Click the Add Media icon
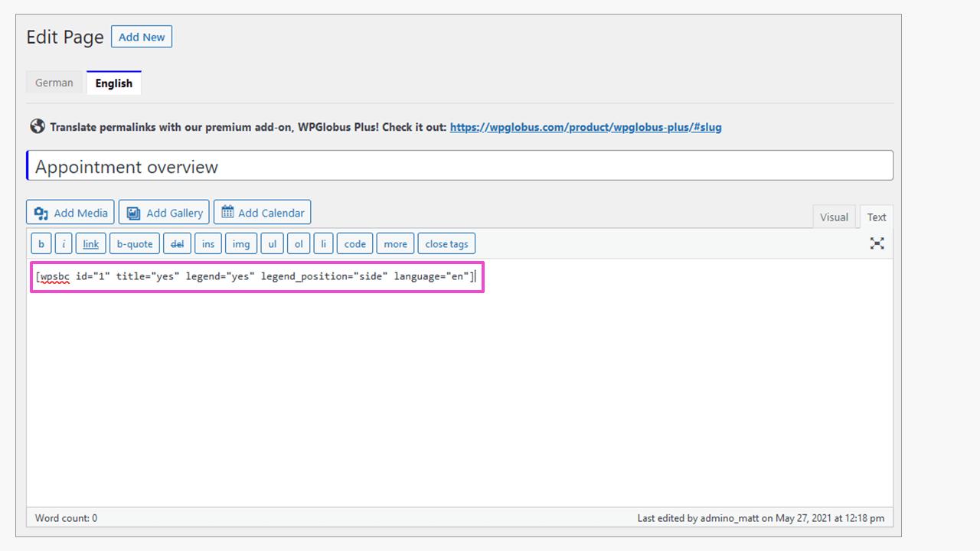The image size is (980, 551). coord(43,212)
